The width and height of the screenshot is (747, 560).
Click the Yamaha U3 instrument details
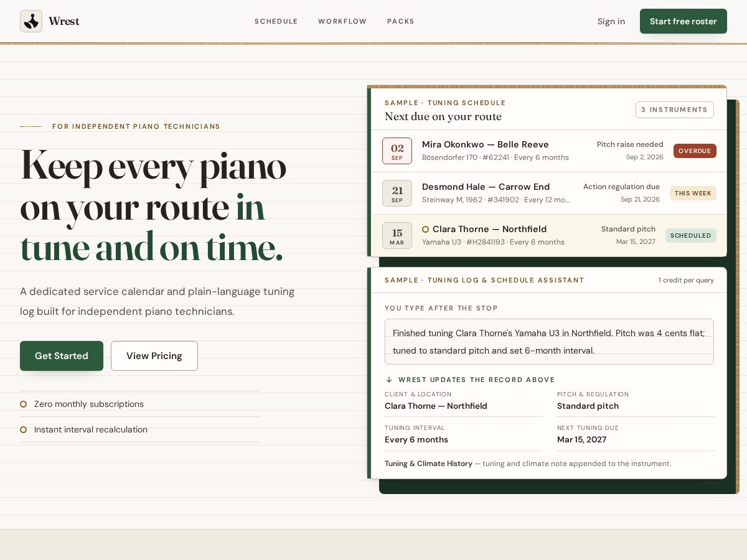[x=493, y=242]
